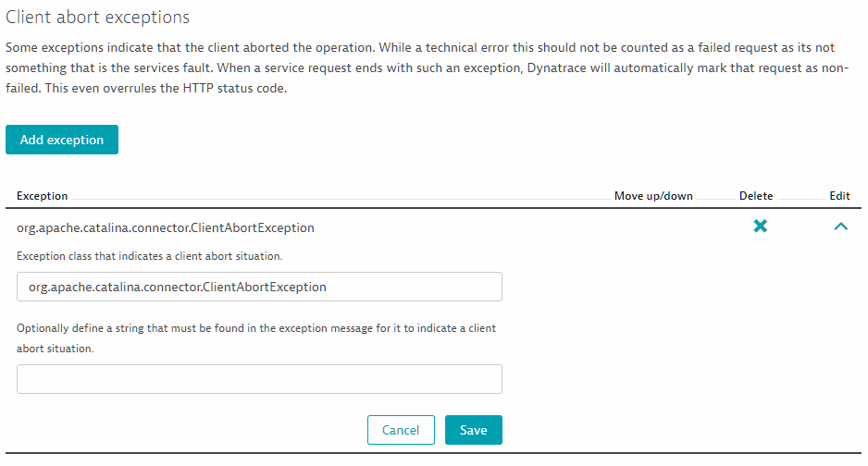Click the Exception column header
This screenshot has width=868, height=466.
[x=42, y=196]
